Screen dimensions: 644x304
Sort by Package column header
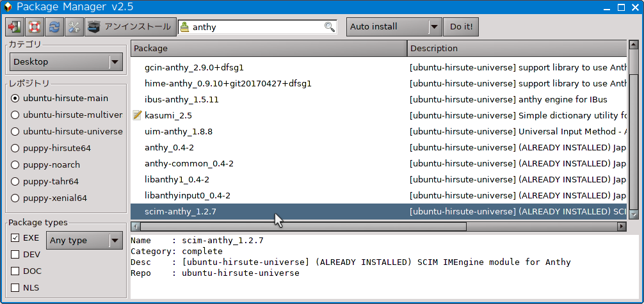click(x=269, y=48)
